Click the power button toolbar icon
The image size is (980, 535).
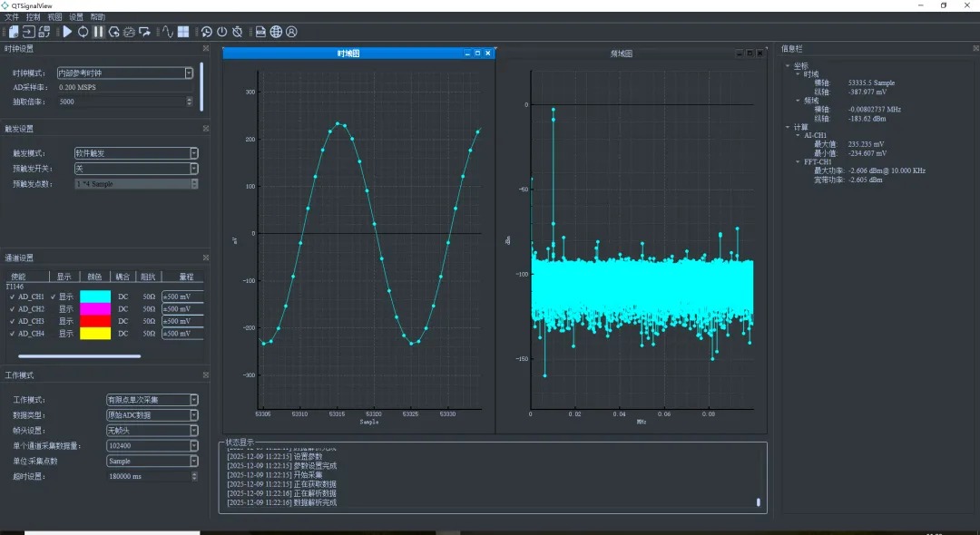(x=221, y=32)
